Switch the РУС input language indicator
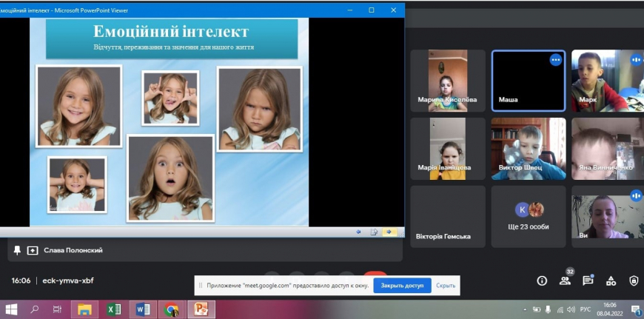Image resolution: width=644 pixels, height=319 pixels. click(x=587, y=309)
